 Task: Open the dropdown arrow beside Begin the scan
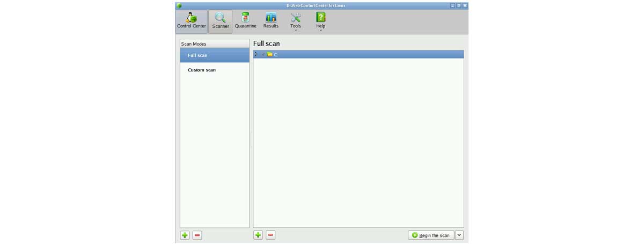[x=459, y=235]
